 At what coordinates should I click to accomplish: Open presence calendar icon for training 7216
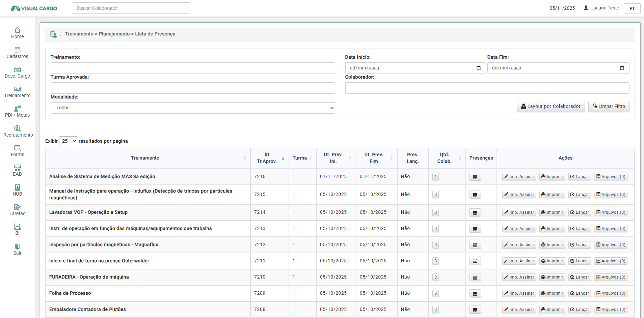(x=475, y=177)
